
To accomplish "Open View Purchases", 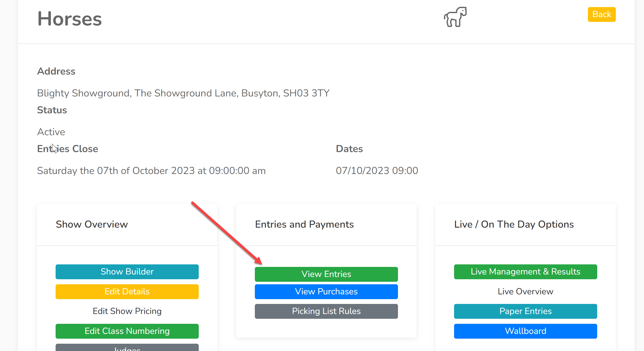I will click(326, 291).
